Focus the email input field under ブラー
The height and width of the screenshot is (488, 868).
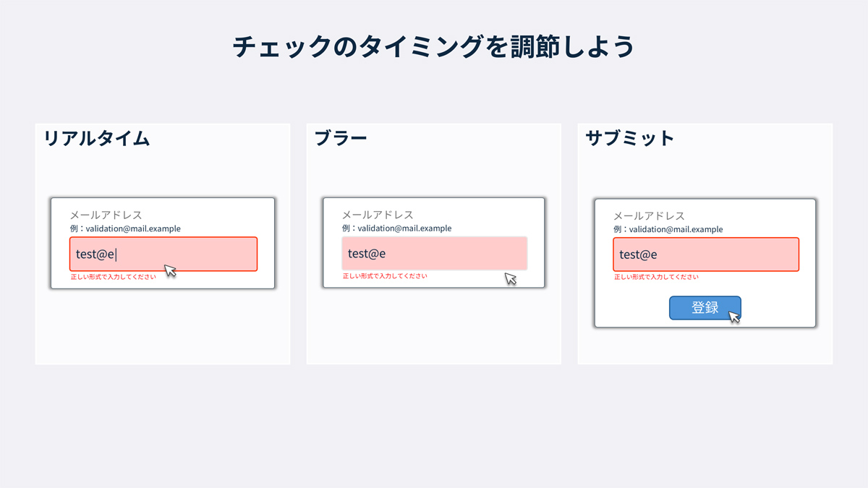[434, 253]
